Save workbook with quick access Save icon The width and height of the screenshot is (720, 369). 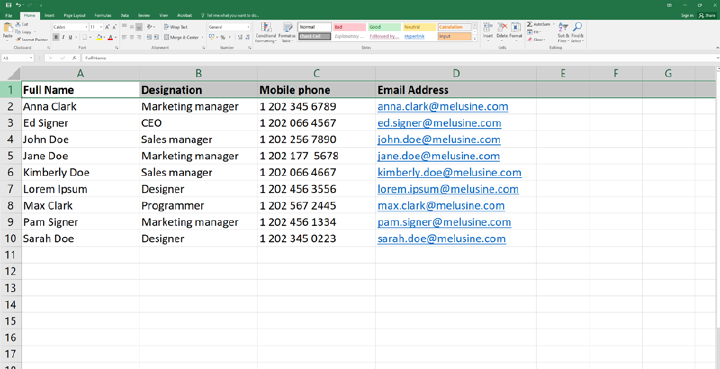tap(9, 5)
